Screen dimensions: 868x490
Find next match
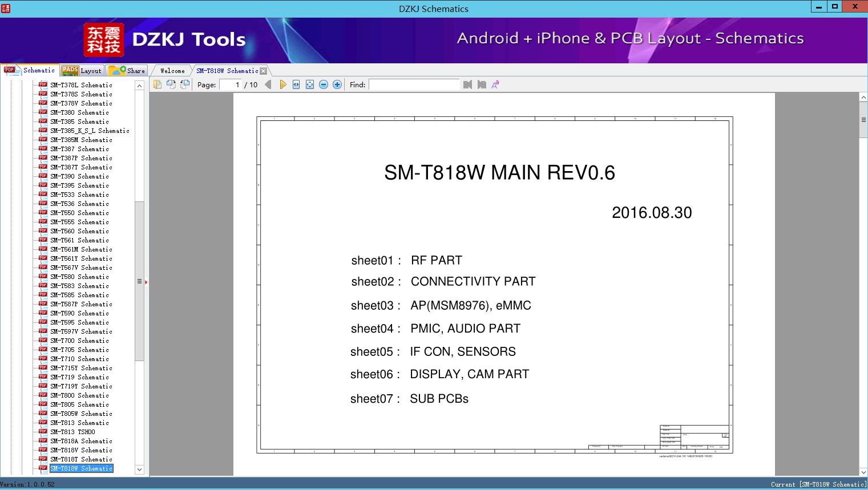(482, 84)
